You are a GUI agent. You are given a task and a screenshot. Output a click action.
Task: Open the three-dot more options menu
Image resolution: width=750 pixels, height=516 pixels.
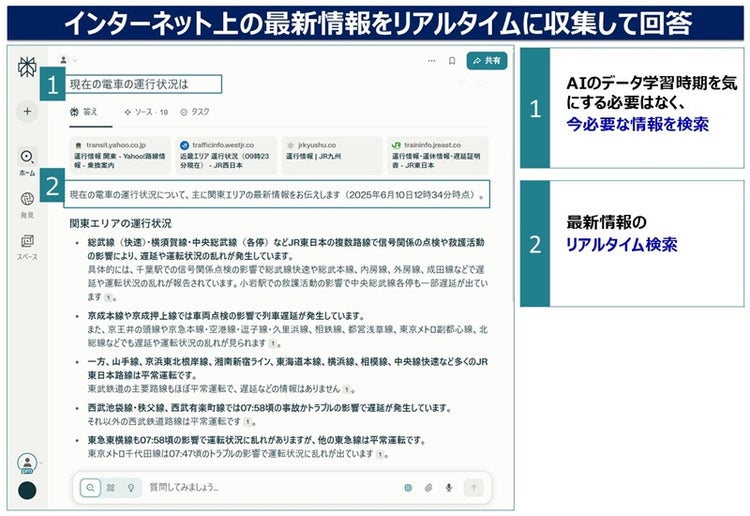point(431,61)
